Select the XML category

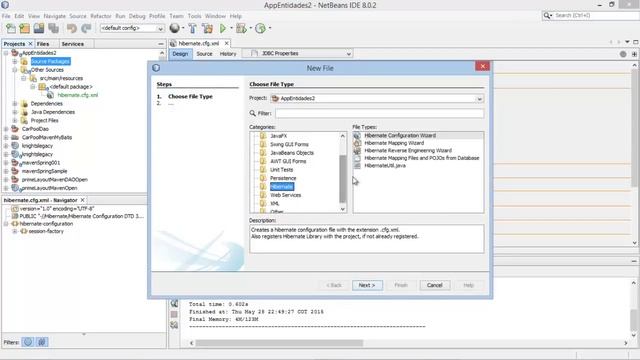[275, 204]
